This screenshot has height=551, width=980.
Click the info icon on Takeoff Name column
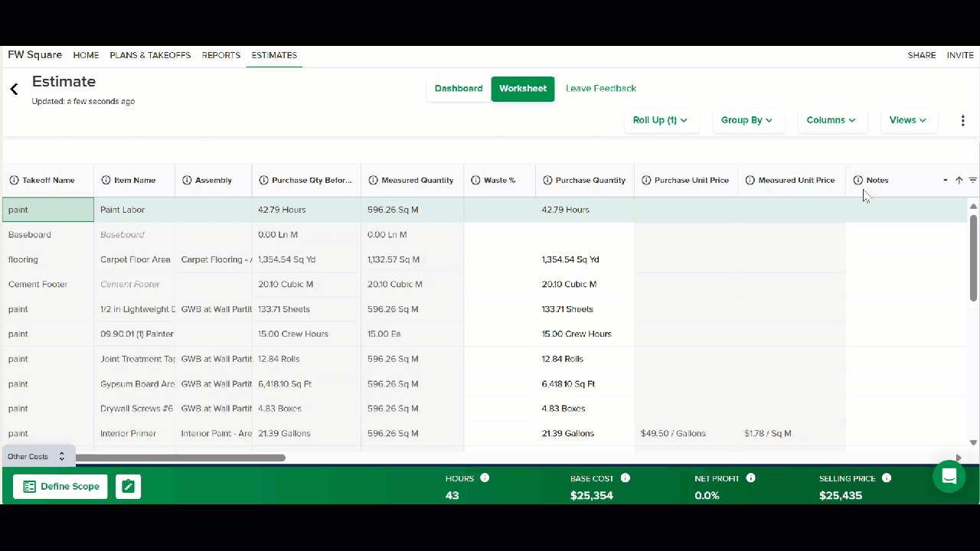point(14,181)
